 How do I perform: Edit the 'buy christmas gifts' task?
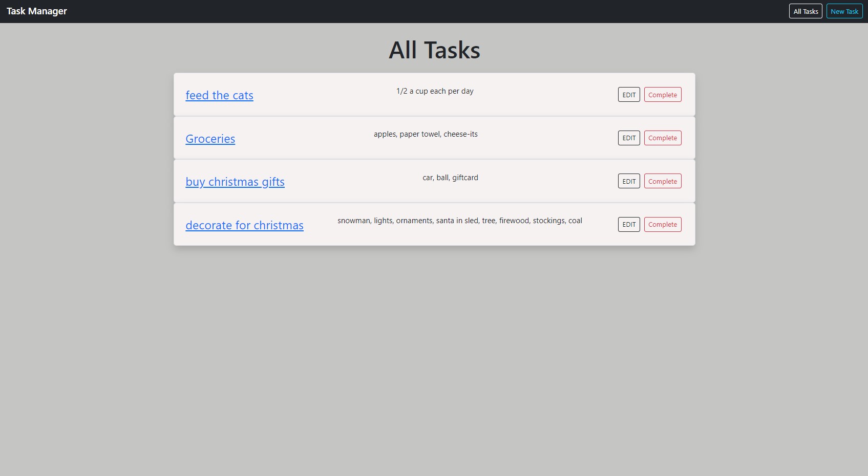tap(629, 181)
